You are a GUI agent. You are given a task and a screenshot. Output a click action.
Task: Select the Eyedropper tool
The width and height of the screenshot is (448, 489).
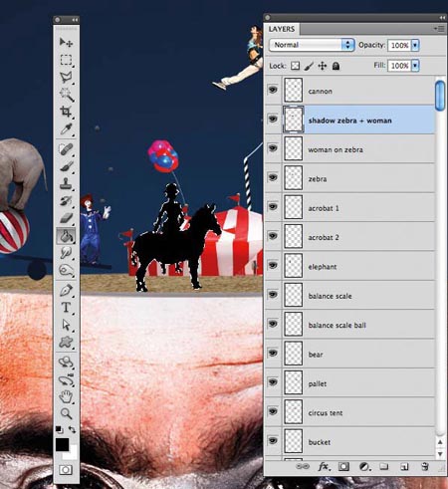pyautogui.click(x=66, y=129)
